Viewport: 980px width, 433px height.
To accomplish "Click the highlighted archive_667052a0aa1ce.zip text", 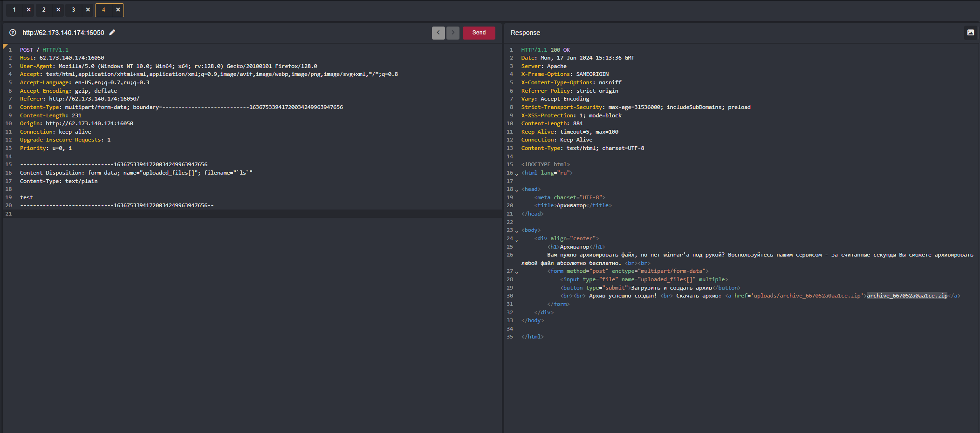I will pos(907,296).
